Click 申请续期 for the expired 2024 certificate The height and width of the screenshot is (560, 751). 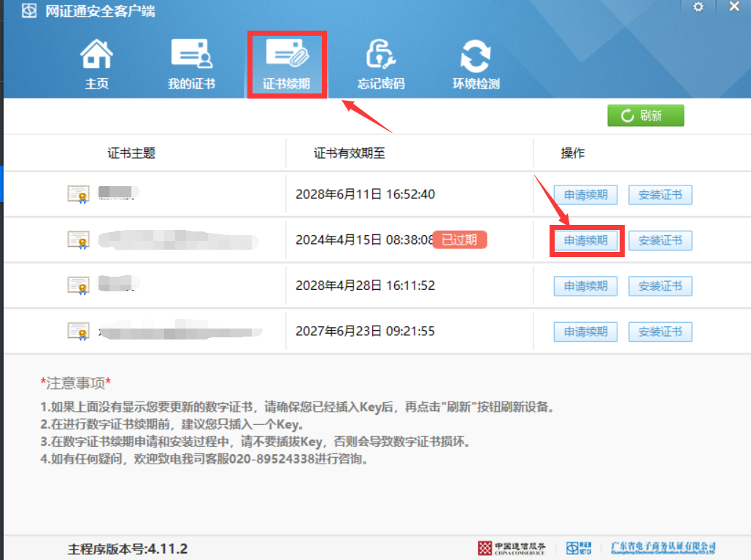coord(585,240)
